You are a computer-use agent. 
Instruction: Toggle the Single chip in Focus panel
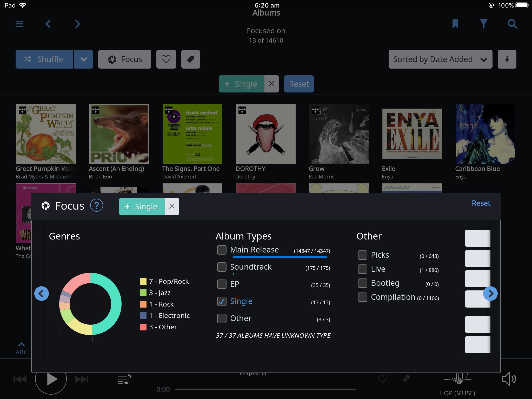[x=142, y=207]
